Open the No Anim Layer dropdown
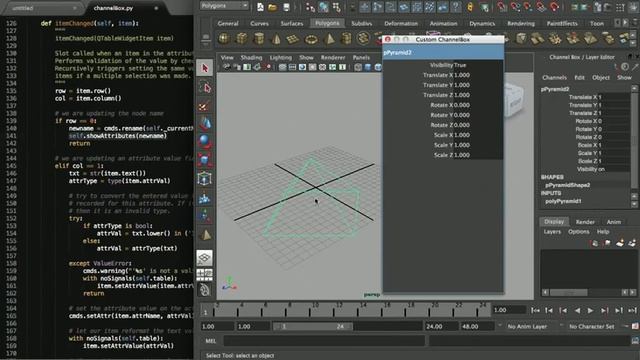The image size is (640, 360). coord(527,327)
